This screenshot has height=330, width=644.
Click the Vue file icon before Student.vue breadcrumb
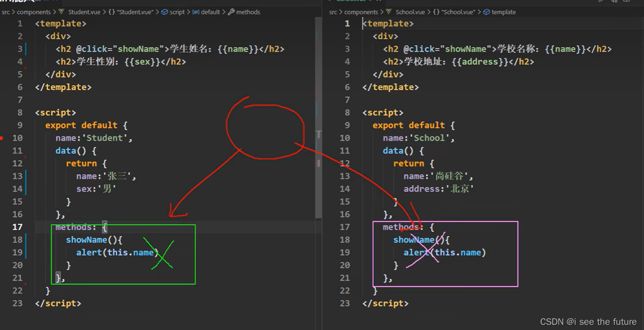(61, 12)
